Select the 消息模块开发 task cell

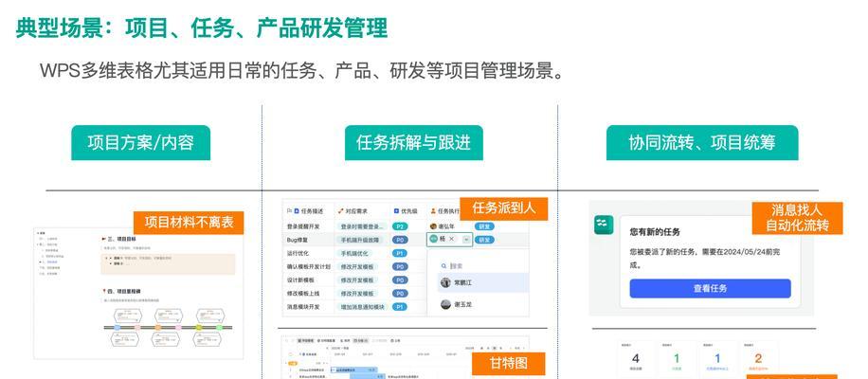309,307
